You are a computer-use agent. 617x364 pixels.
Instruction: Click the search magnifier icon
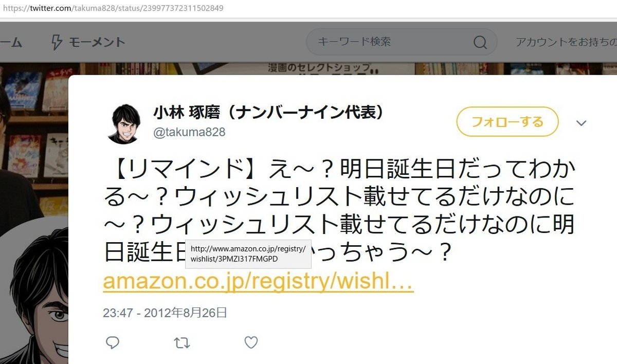(480, 42)
